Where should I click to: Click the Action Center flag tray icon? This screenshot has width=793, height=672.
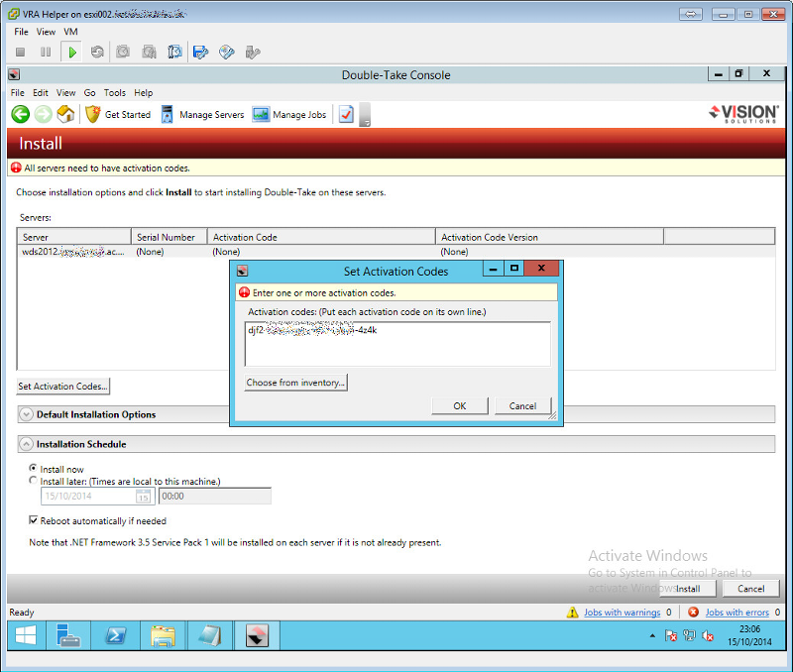pos(671,635)
